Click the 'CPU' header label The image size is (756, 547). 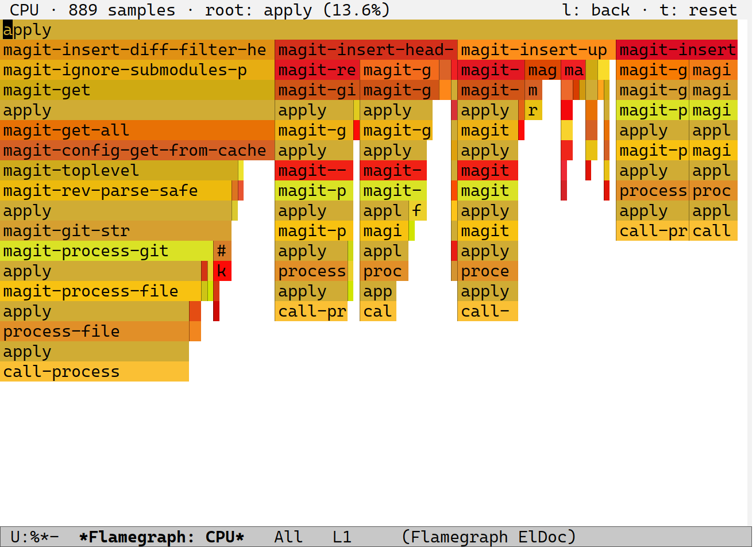click(25, 10)
